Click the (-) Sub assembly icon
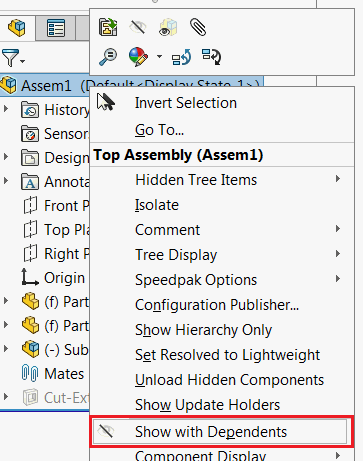The height and width of the screenshot is (461, 363). click(x=30, y=349)
